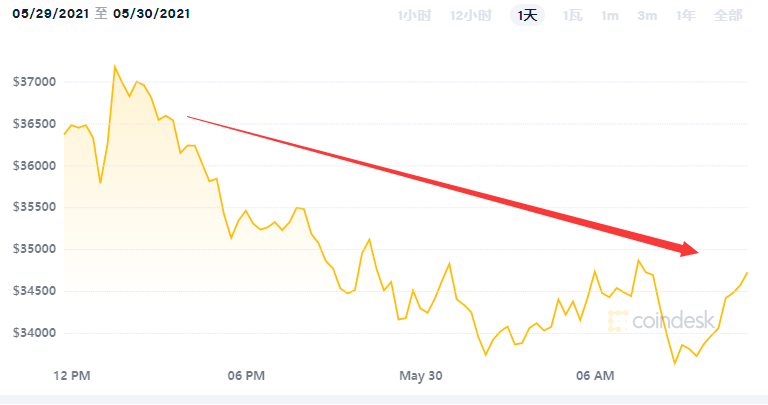
Task: Click the 06 PM time label
Action: tap(246, 376)
